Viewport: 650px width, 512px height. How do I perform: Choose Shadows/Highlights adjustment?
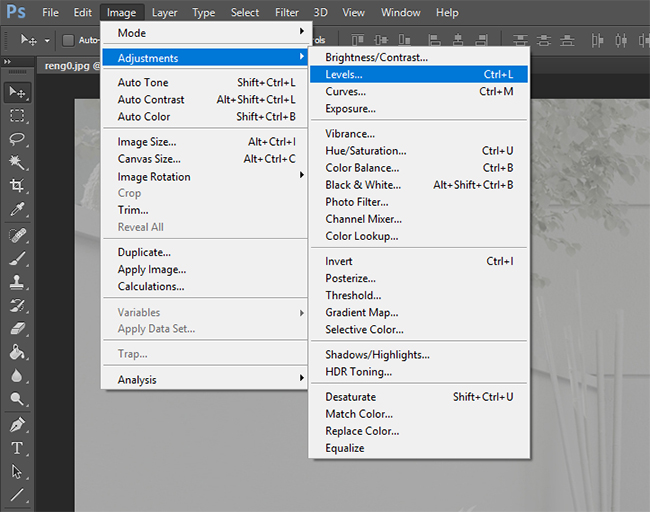419,354
